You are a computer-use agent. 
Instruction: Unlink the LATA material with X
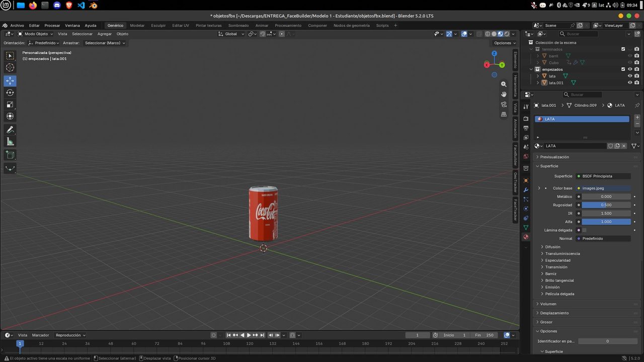point(624,146)
